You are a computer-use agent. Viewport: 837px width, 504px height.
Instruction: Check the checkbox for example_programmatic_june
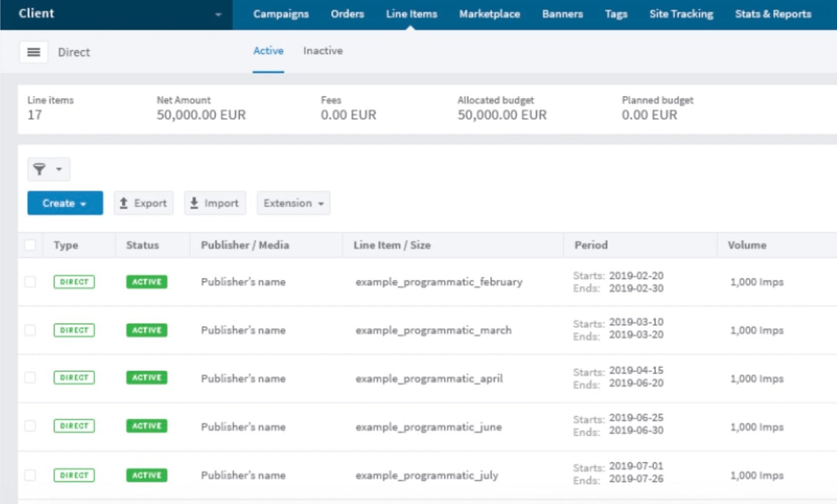(29, 426)
